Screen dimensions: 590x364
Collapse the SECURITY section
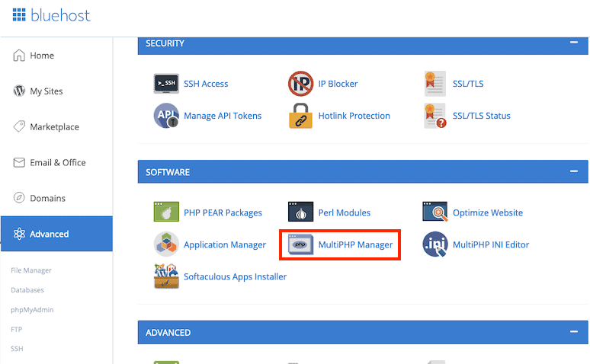click(x=573, y=43)
